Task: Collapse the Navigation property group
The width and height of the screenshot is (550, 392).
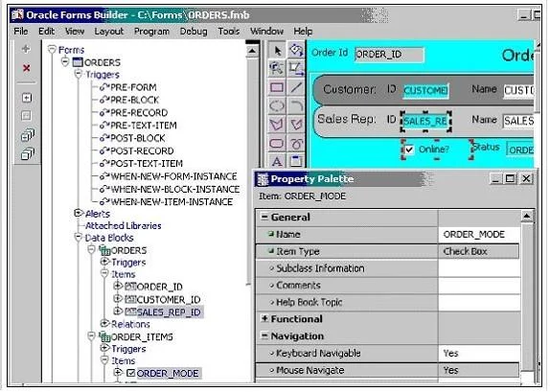Action: pyautogui.click(x=264, y=335)
